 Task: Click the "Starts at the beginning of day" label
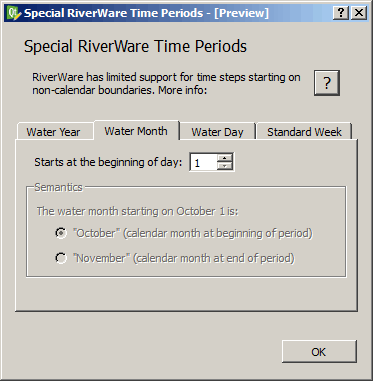tap(109, 163)
